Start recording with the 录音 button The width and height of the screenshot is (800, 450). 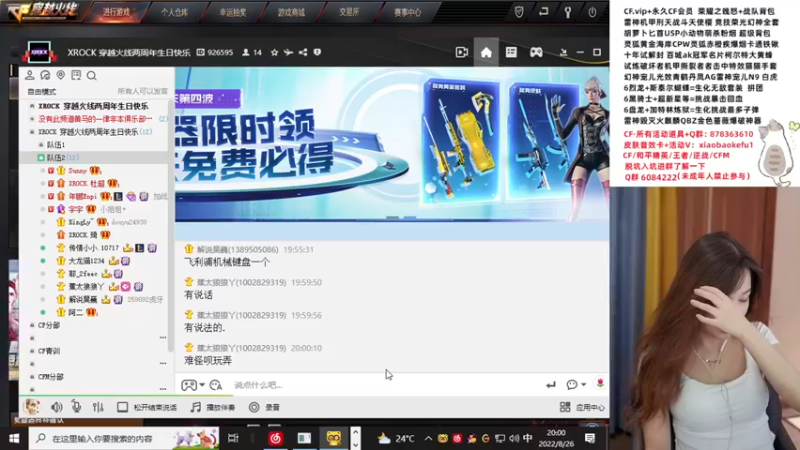coord(264,407)
